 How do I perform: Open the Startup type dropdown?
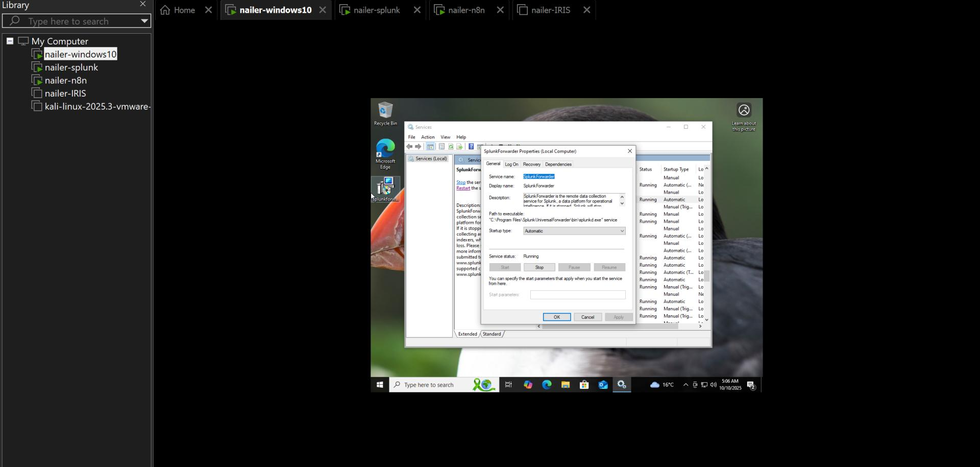coord(574,231)
